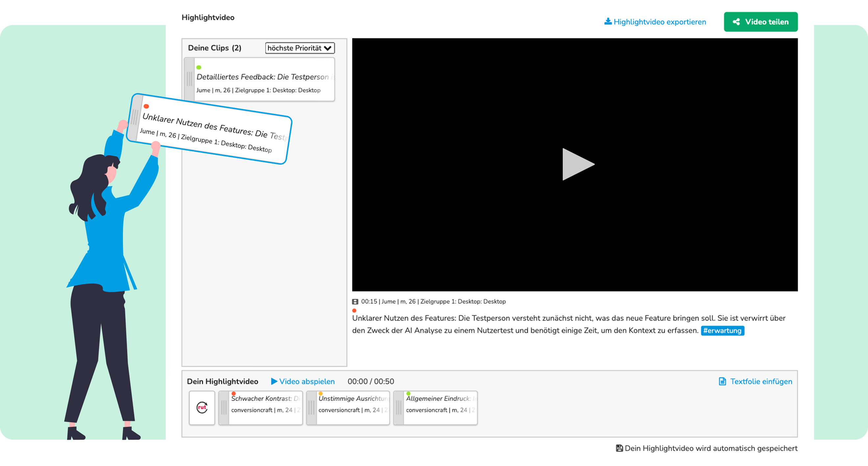Click the save disk icon at the bottom right
The image size is (868, 466).
click(x=619, y=448)
